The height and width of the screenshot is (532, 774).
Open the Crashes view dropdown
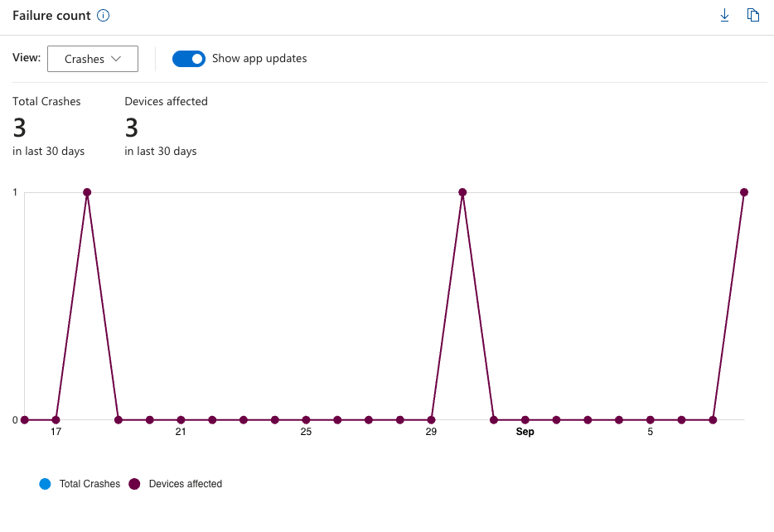tap(93, 59)
